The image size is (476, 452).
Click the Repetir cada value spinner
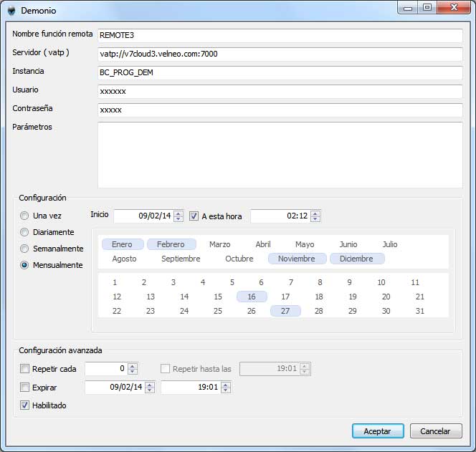tap(133, 369)
